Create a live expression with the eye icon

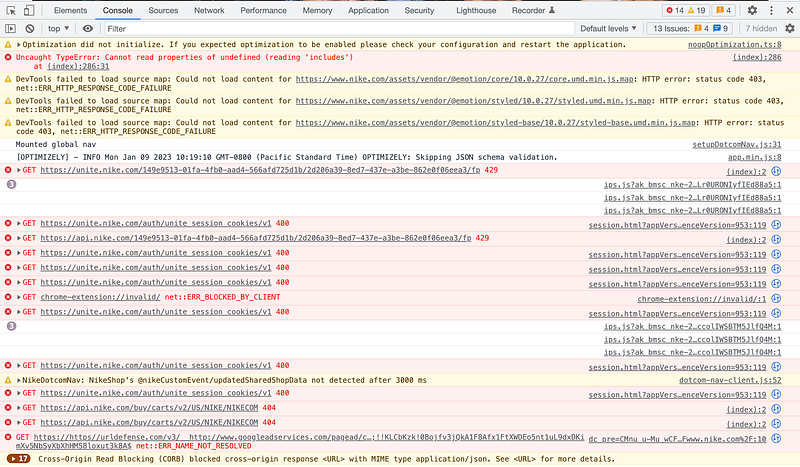pos(88,29)
